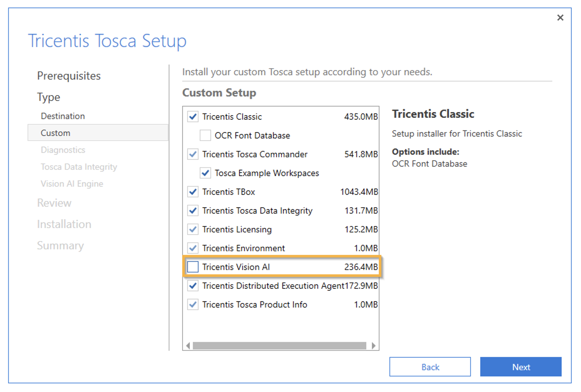This screenshot has height=392, width=581.
Task: Click the 541.8MB size value
Action: (361, 154)
